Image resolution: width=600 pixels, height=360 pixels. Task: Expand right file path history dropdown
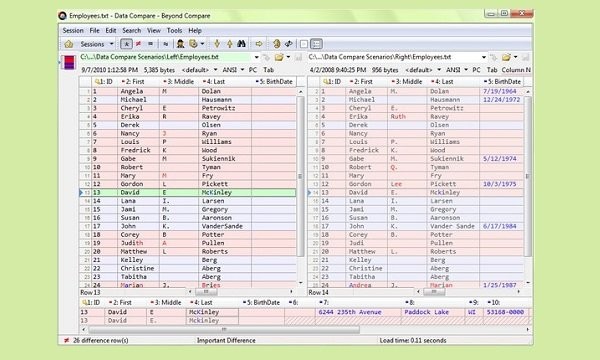[x=484, y=57]
